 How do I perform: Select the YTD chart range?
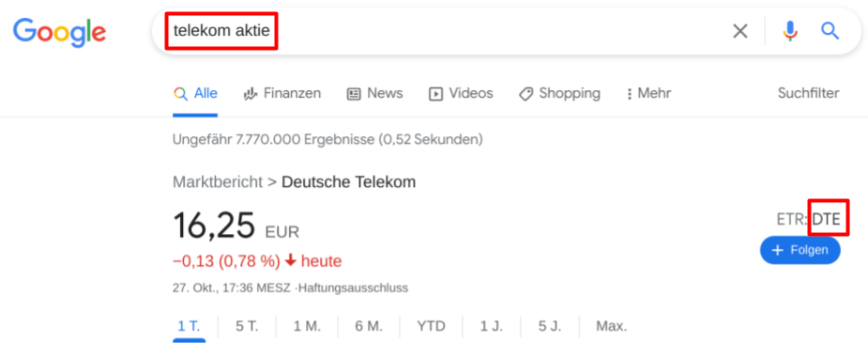[x=432, y=326]
